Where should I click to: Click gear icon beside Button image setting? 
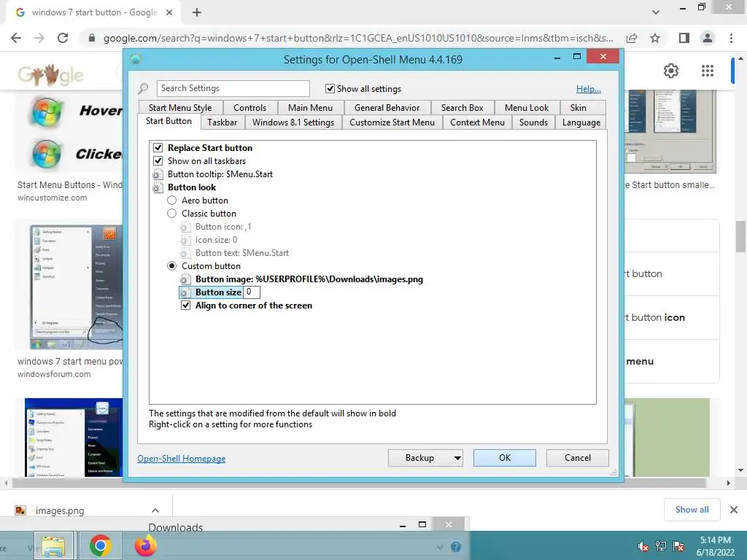point(185,279)
